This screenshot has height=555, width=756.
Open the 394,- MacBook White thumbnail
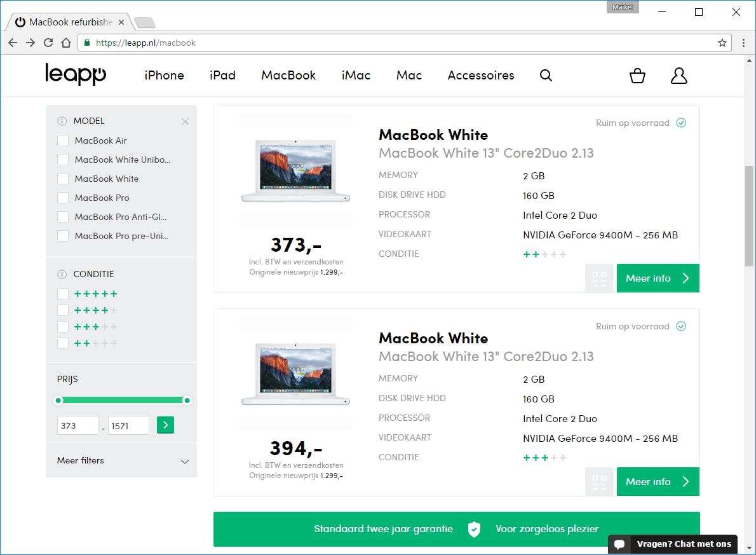click(x=296, y=374)
